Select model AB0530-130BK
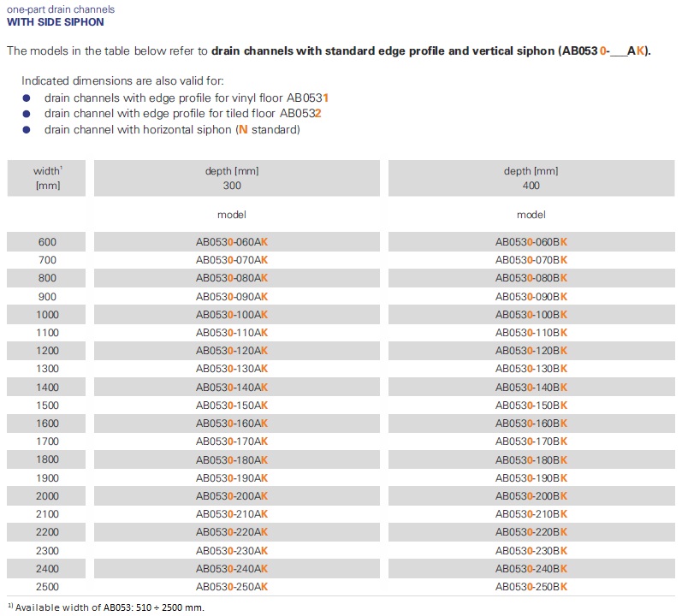This screenshot has width=682, height=616. (531, 369)
